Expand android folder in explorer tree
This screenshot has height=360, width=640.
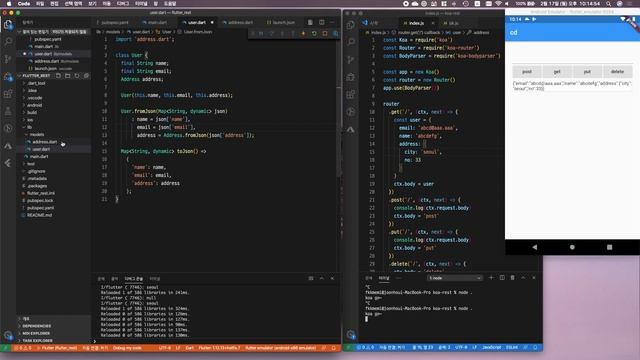click(34, 105)
